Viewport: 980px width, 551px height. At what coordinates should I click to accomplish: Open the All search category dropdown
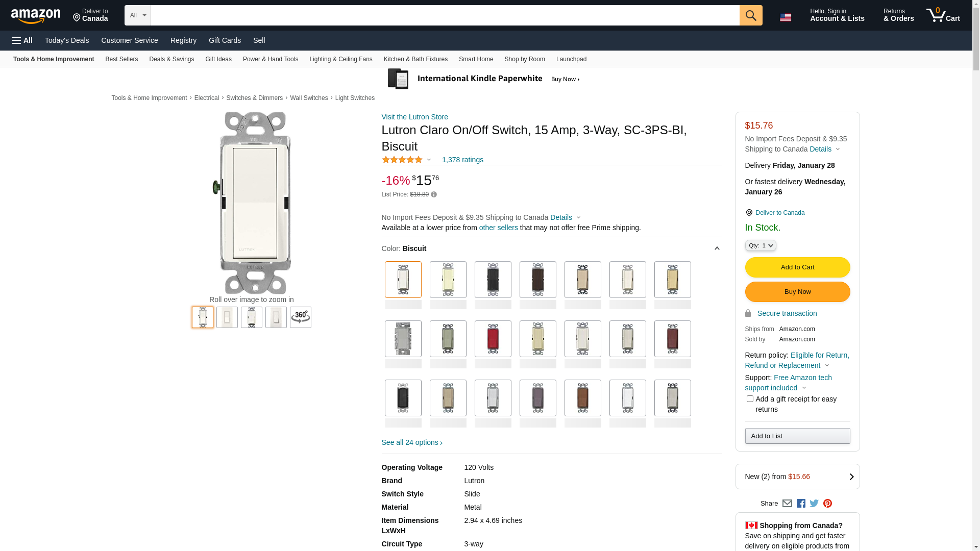coord(137,15)
